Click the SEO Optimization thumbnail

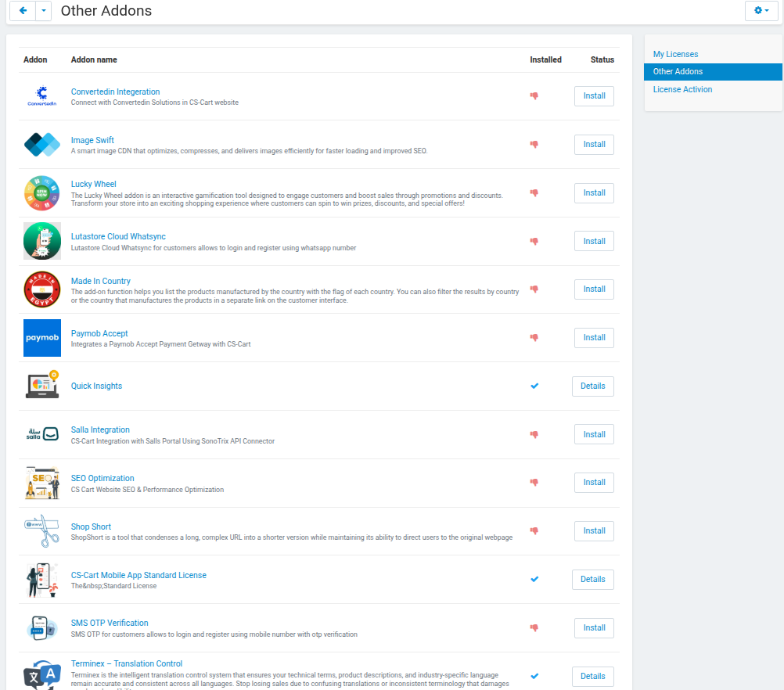41,483
